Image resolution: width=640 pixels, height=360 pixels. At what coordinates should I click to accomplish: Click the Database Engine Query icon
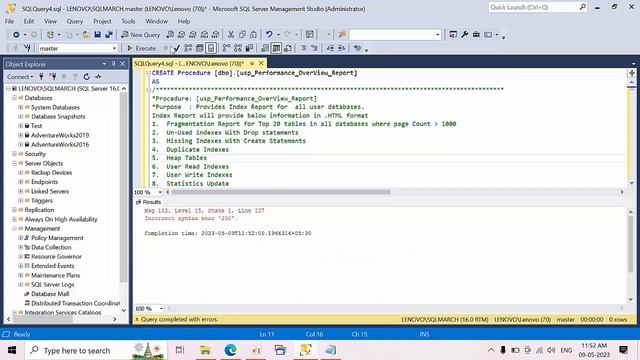(170, 35)
